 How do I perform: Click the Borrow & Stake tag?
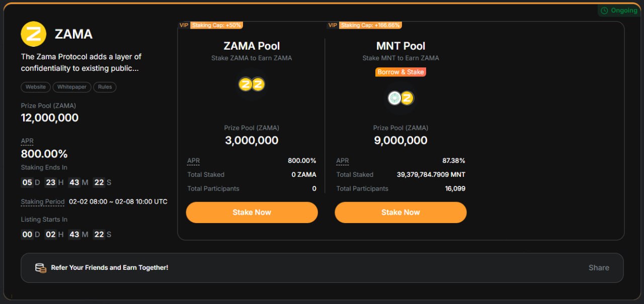pyautogui.click(x=400, y=72)
